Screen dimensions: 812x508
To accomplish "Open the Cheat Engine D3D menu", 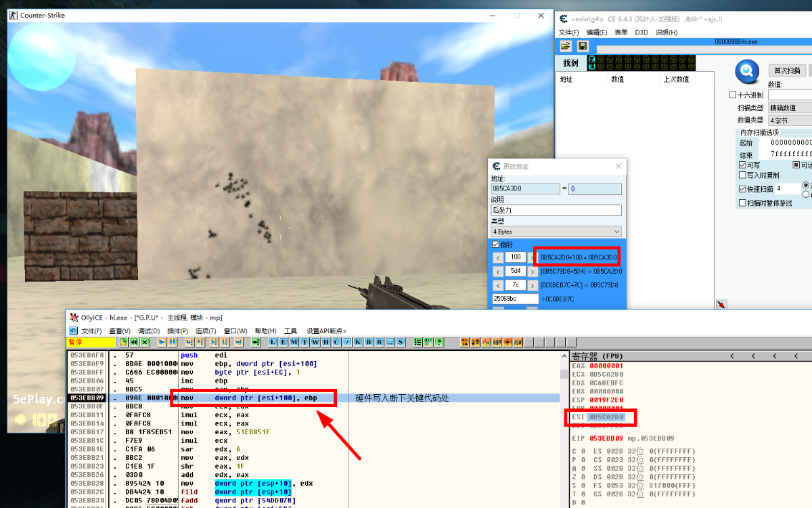I will [x=641, y=33].
